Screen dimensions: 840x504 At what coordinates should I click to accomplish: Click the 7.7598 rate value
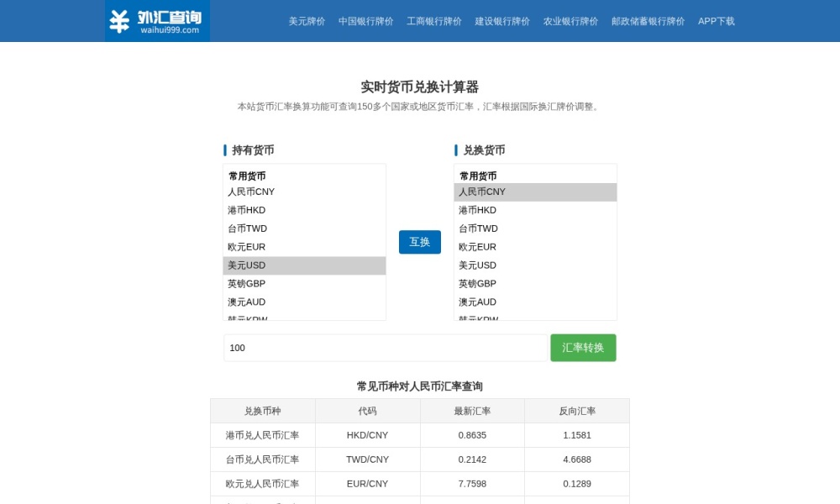472,484
